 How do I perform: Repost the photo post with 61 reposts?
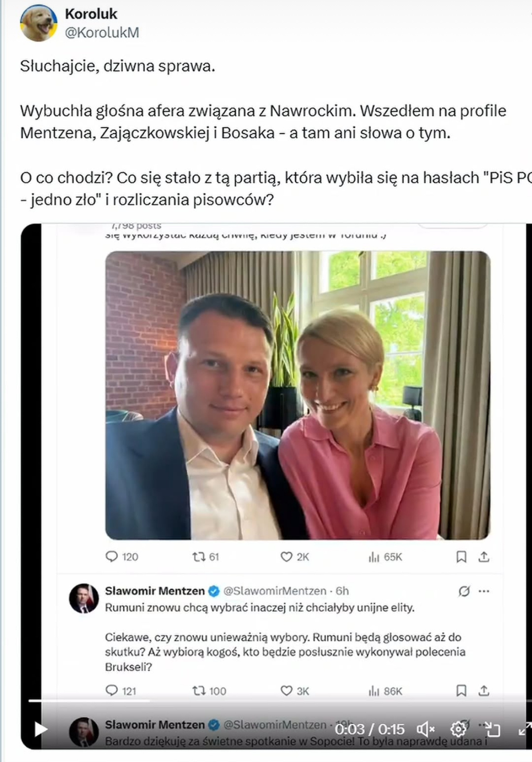pyautogui.click(x=199, y=557)
